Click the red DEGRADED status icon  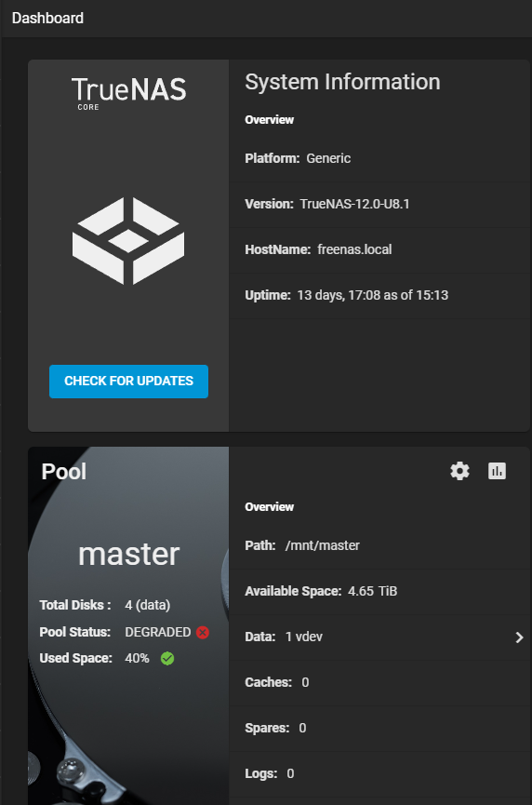point(203,632)
